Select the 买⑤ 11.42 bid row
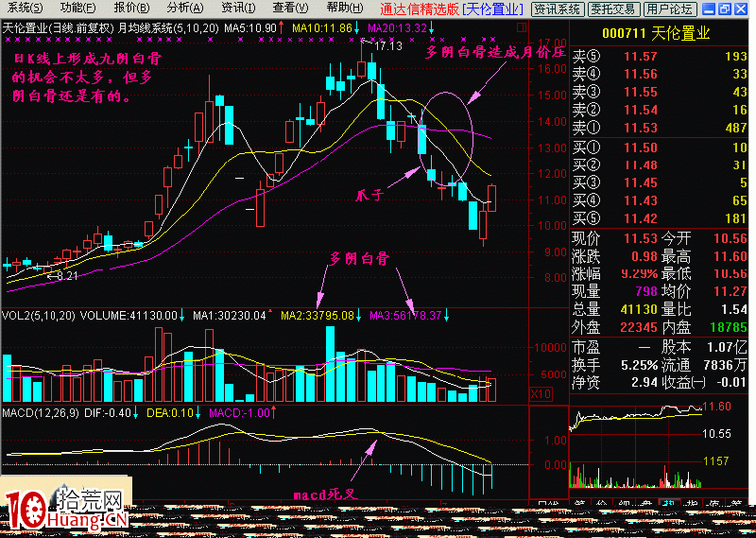Screen dimensions: 756x538 click(660, 218)
